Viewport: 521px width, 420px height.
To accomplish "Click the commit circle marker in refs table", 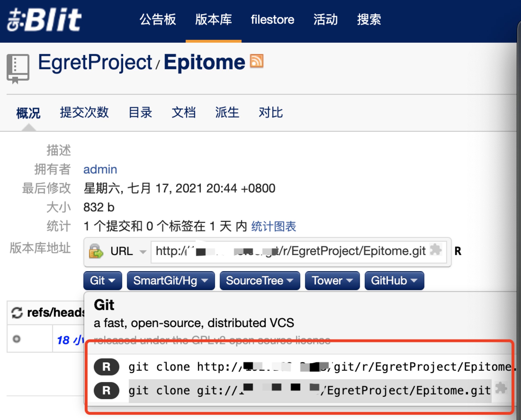I will pos(16,339).
